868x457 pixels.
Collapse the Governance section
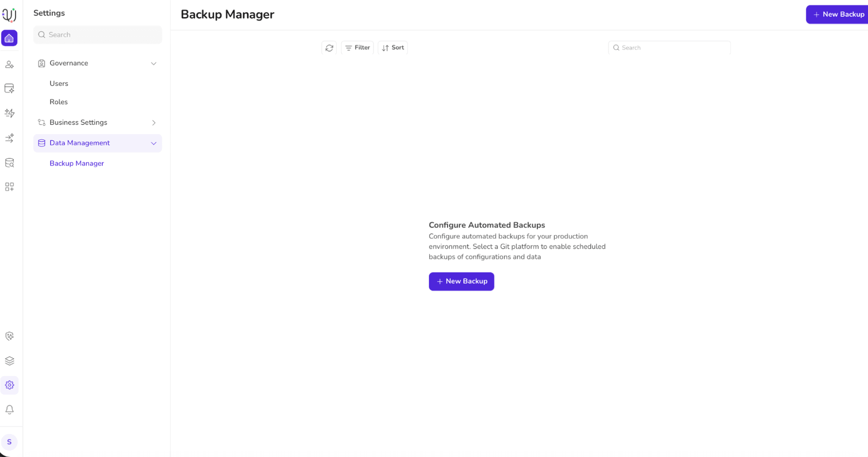pos(153,64)
